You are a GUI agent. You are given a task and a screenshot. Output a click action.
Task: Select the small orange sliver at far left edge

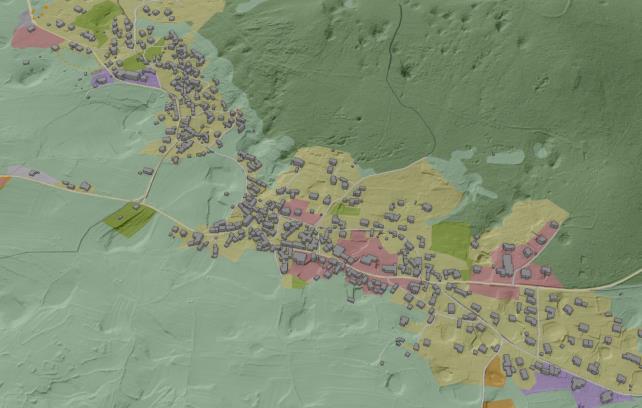[3, 182]
